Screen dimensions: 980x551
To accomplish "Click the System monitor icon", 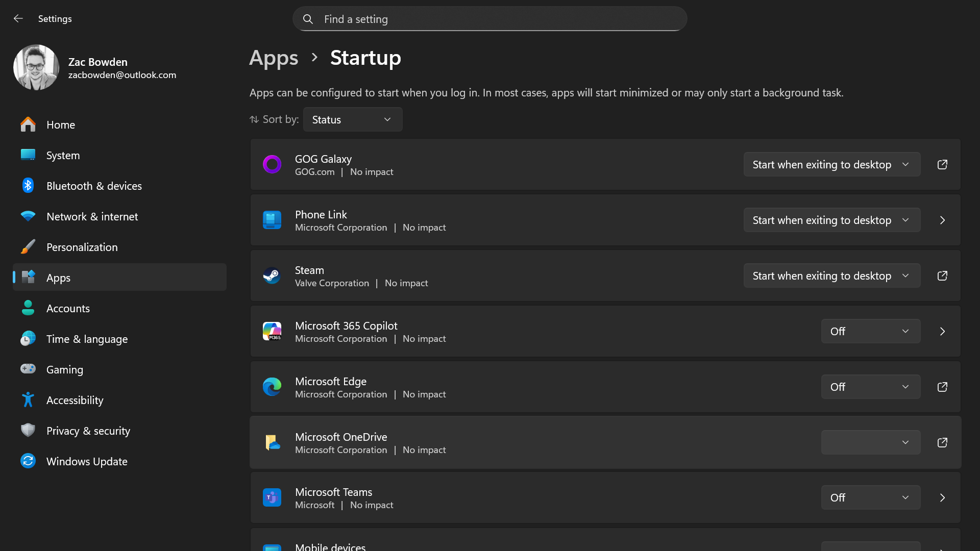I will (28, 155).
